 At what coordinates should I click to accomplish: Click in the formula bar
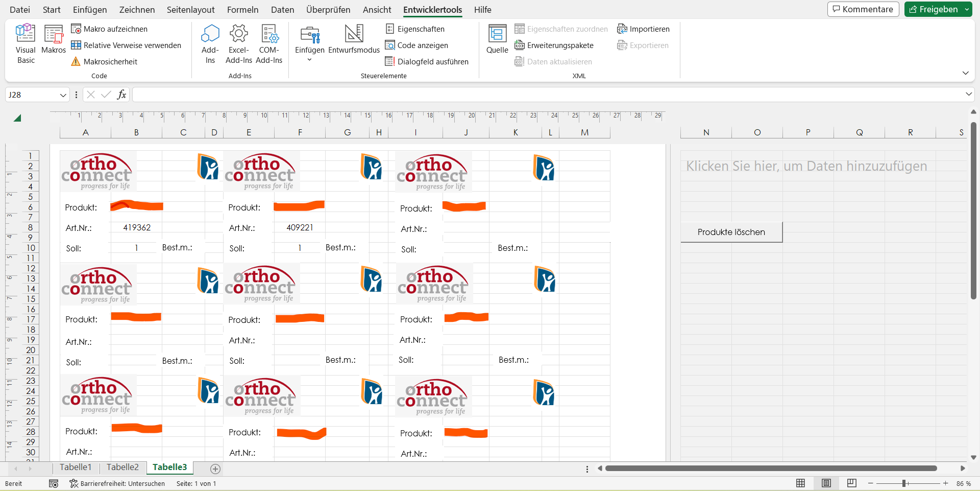548,95
